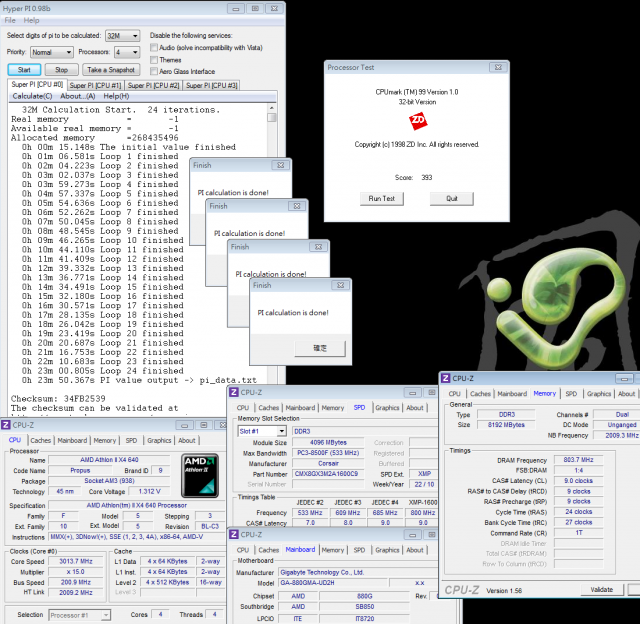Click the red ZD logo in Processor Test

[418, 121]
